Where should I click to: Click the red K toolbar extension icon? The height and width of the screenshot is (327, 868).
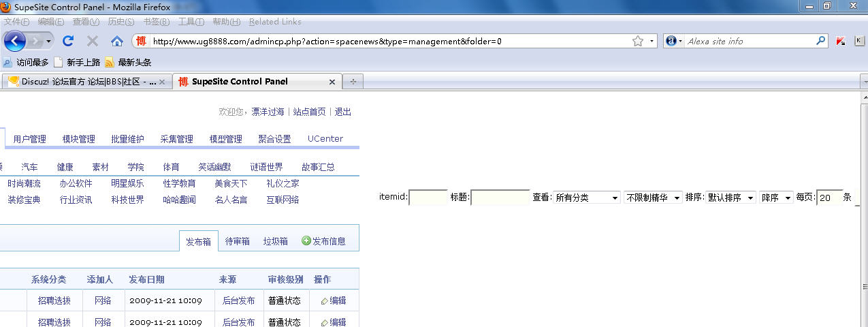pyautogui.click(x=841, y=41)
